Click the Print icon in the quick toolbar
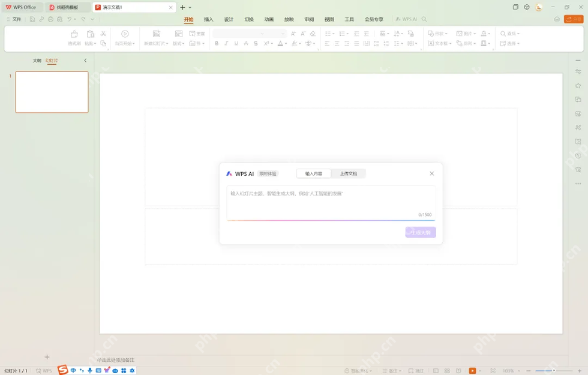Image resolution: width=588 pixels, height=375 pixels. (50, 19)
